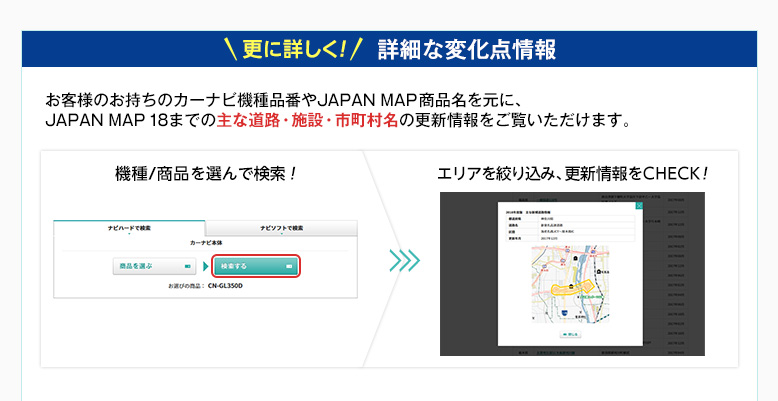Switch to the ナビソフトで検索 tab
Viewport: 778px width, 401px height.
tap(281, 228)
